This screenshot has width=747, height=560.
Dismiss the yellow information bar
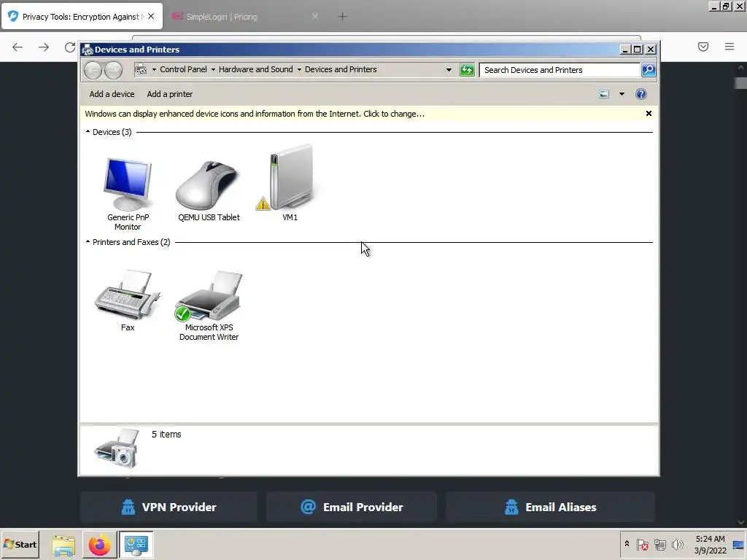pos(649,113)
